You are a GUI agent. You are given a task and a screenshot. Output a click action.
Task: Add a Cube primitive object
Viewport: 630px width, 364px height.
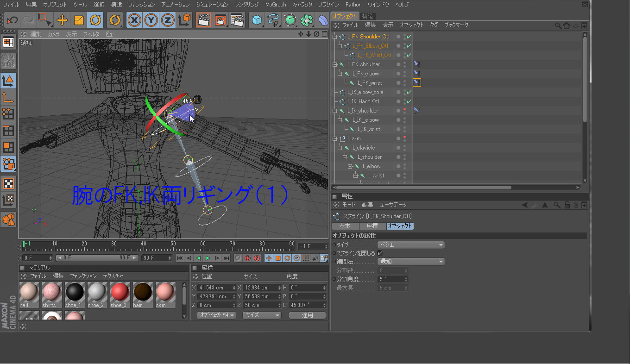(257, 20)
